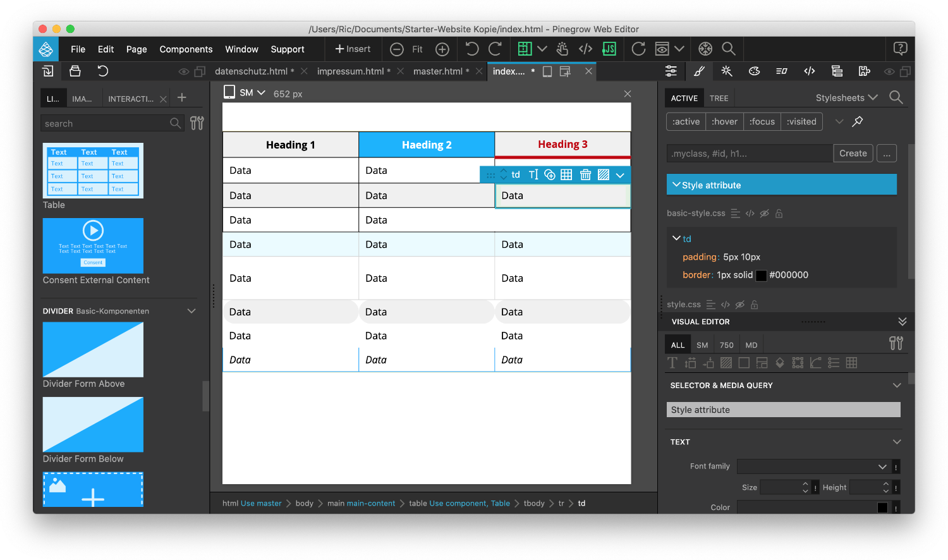Toggle visibility of style.css
Image resolution: width=948 pixels, height=560 pixels.
coord(739,305)
